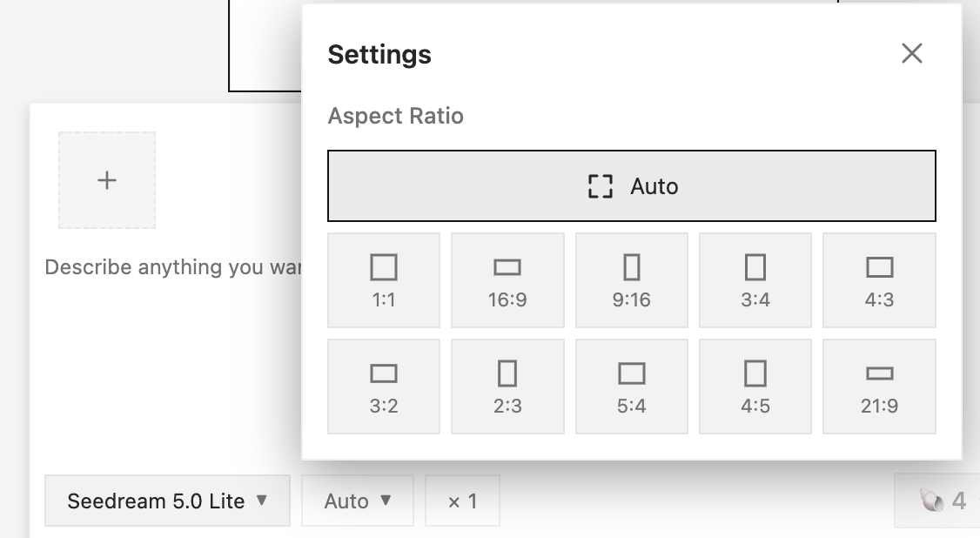Select the Auto aspect ratio option
The height and width of the screenshot is (538, 980).
tap(631, 185)
